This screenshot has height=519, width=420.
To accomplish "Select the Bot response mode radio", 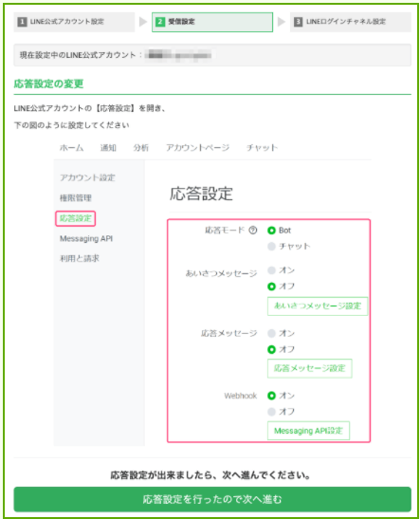I will 271,231.
